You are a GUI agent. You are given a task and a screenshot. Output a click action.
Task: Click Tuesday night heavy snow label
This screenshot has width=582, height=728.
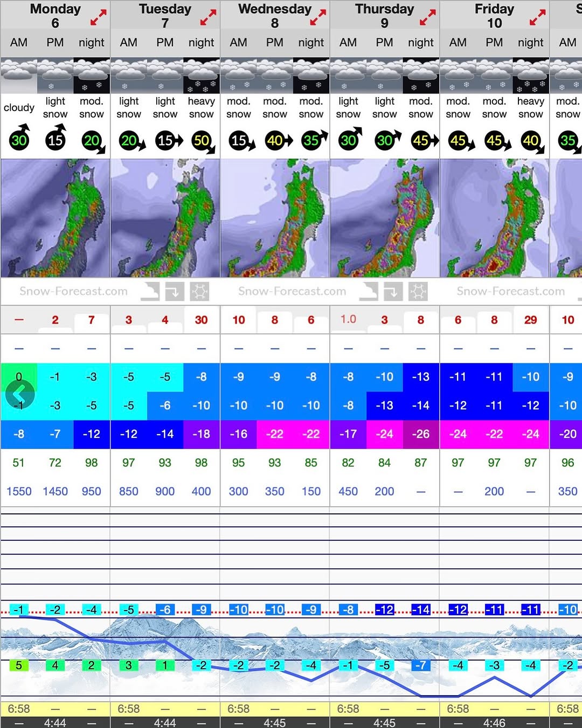pyautogui.click(x=202, y=107)
